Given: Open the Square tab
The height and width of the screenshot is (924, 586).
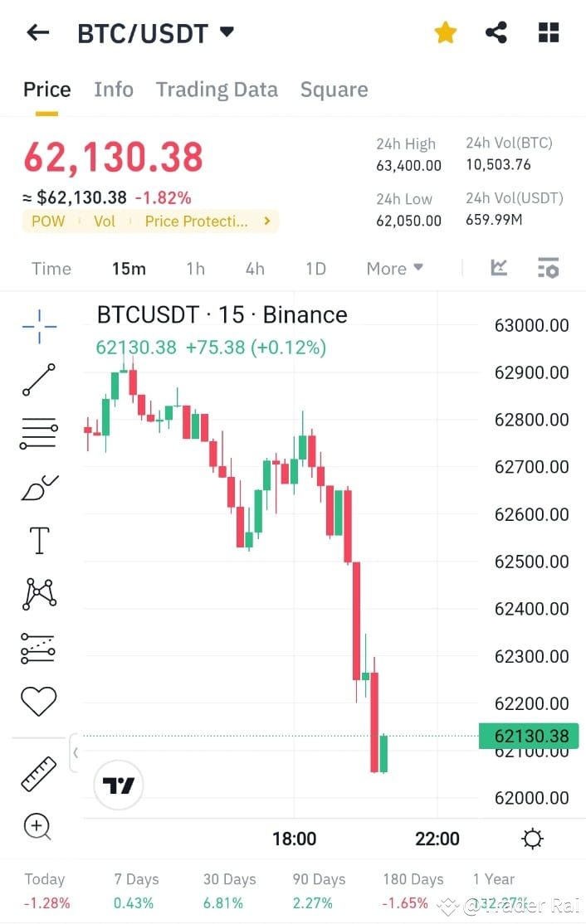Looking at the screenshot, I should point(334,89).
